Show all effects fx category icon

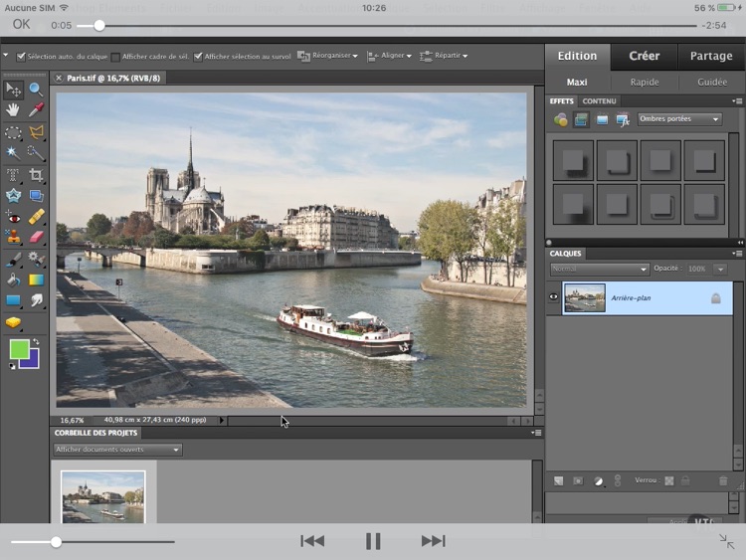(x=623, y=120)
